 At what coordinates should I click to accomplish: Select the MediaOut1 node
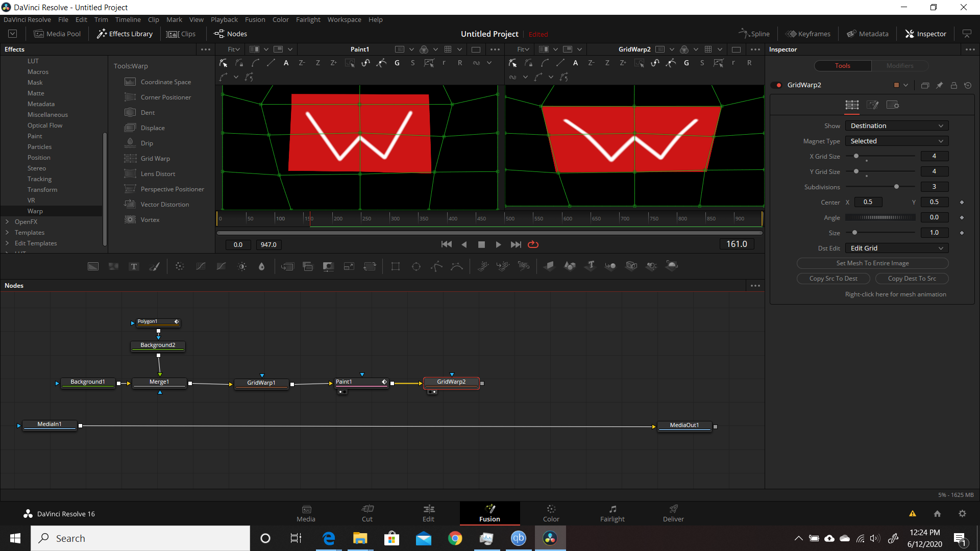coord(684,425)
